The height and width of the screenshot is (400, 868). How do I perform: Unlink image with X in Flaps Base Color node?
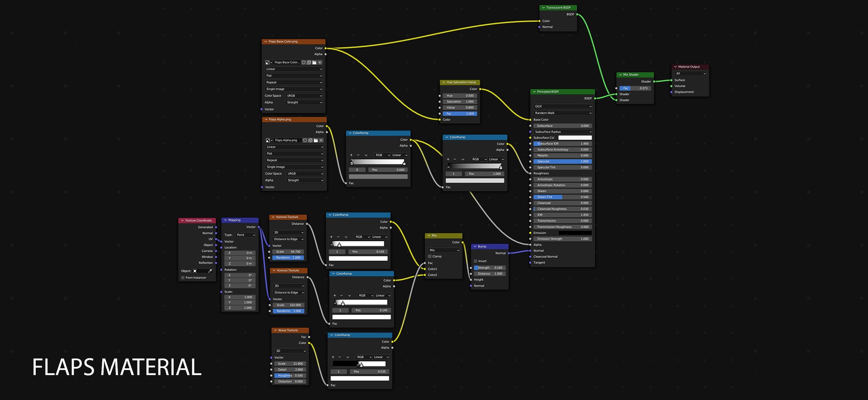(x=320, y=62)
